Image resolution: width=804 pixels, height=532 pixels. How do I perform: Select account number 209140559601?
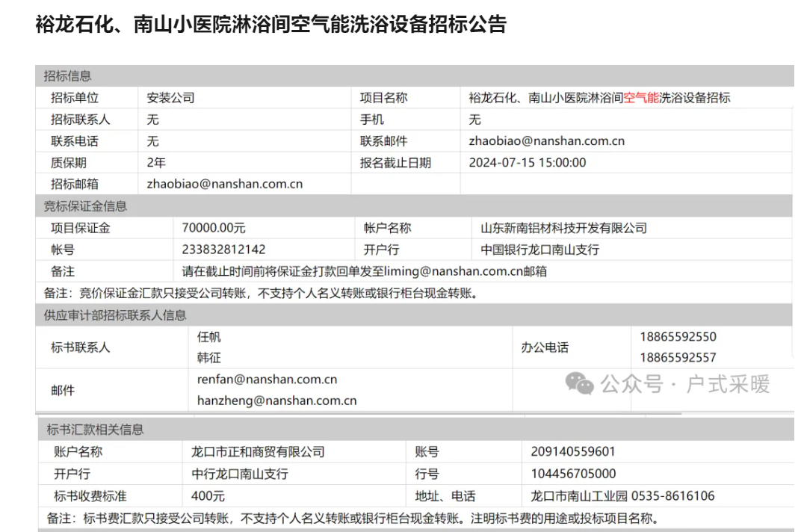tap(573, 451)
